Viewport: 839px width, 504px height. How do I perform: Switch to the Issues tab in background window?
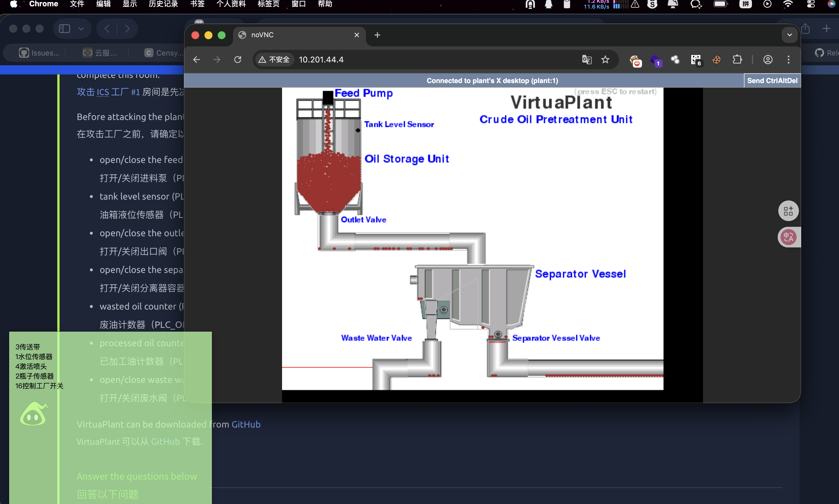38,53
